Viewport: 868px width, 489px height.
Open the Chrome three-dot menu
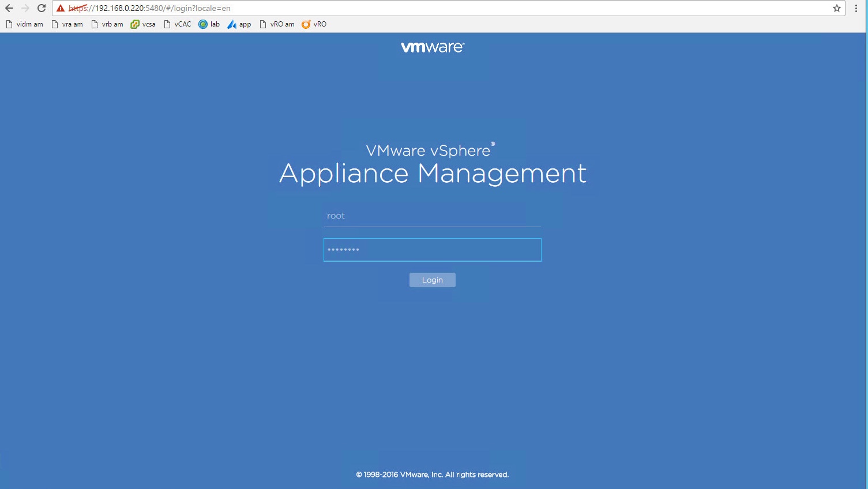[856, 8]
